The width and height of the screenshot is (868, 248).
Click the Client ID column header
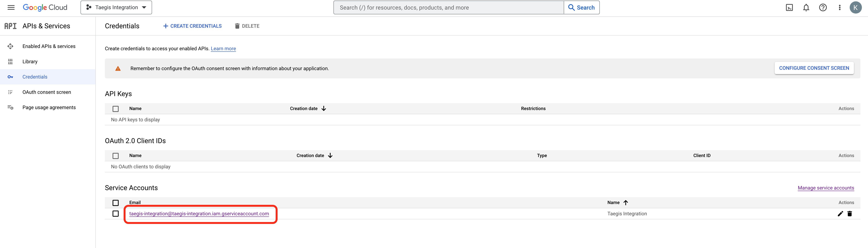[x=702, y=156]
